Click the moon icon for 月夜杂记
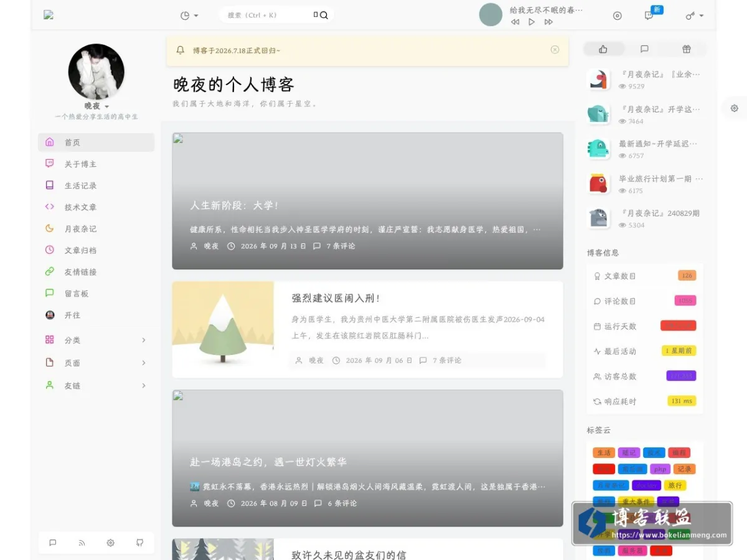The height and width of the screenshot is (560, 747). click(x=50, y=228)
